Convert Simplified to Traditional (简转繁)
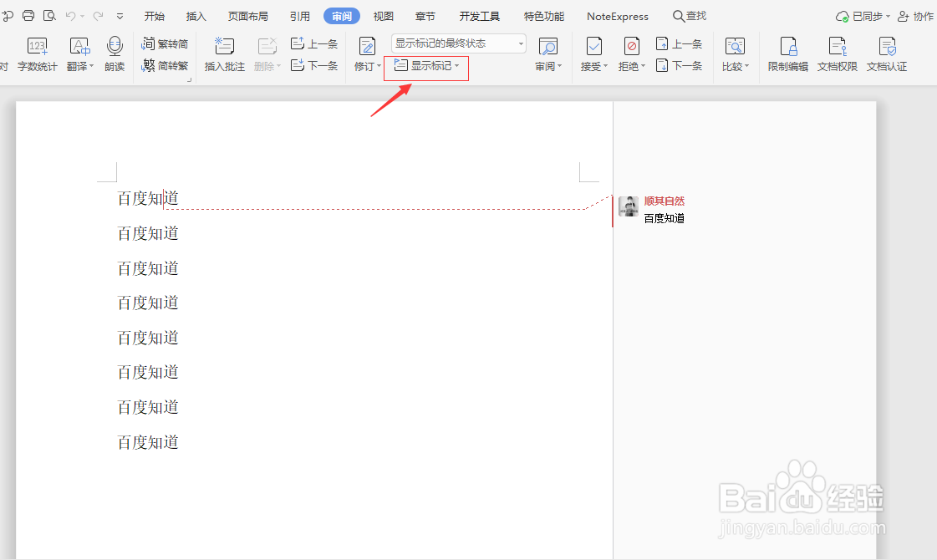This screenshot has width=937, height=560. click(165, 66)
